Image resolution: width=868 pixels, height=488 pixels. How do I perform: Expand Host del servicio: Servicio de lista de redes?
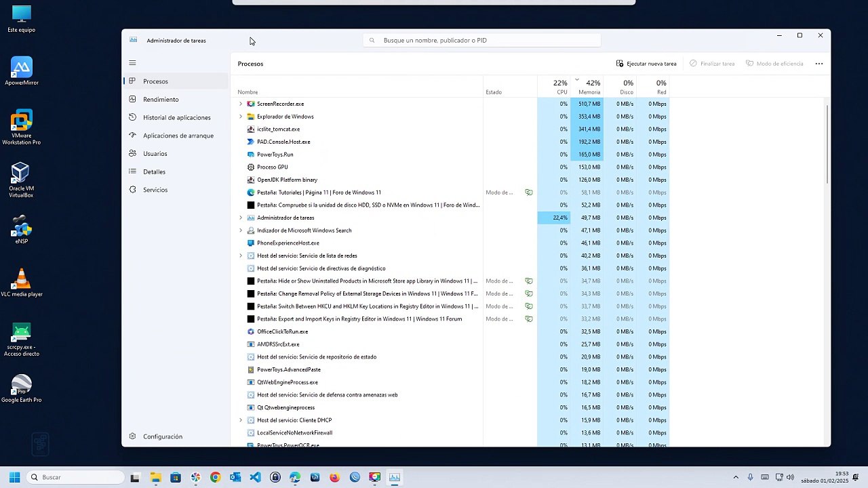241,256
